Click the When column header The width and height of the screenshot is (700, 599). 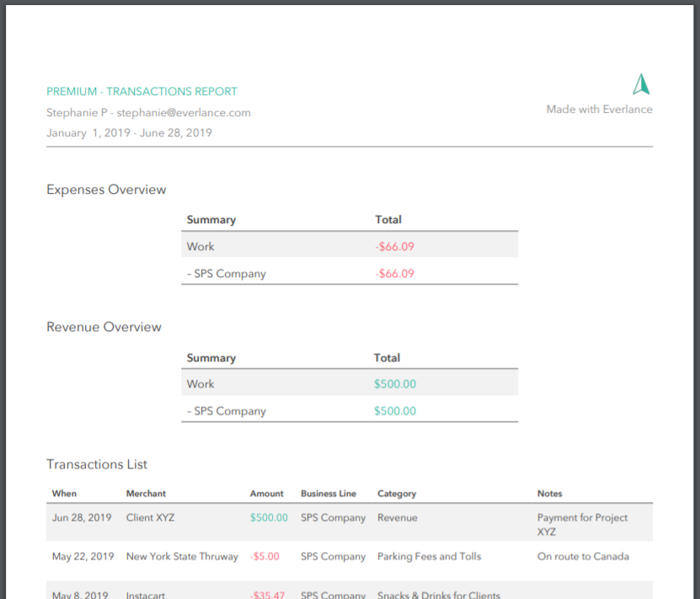[64, 494]
